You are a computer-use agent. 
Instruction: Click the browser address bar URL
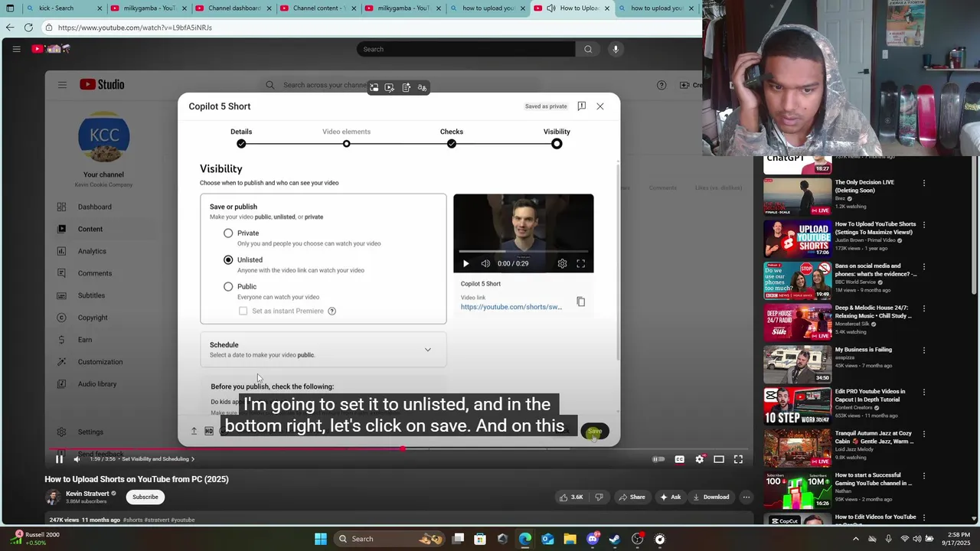(135, 28)
